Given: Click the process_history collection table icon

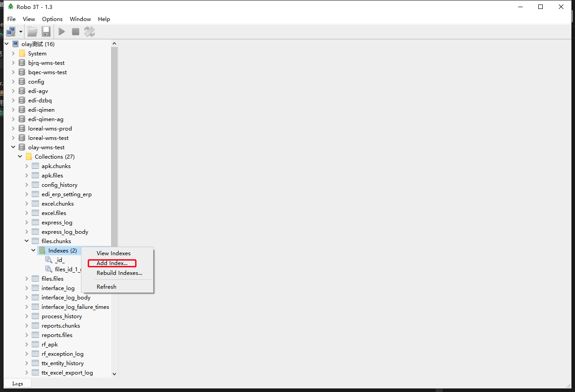Looking at the screenshot, I should [x=35, y=316].
